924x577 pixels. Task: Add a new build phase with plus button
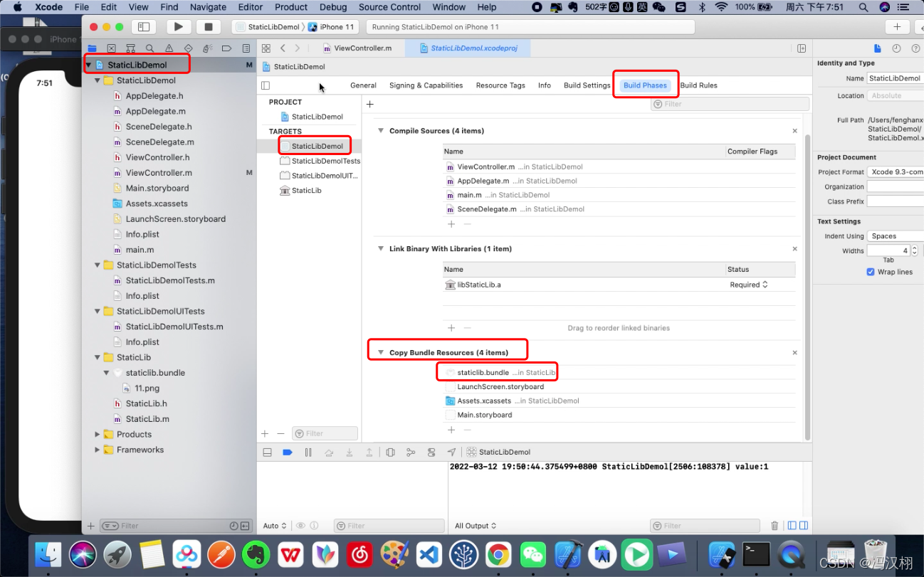pyautogui.click(x=370, y=104)
